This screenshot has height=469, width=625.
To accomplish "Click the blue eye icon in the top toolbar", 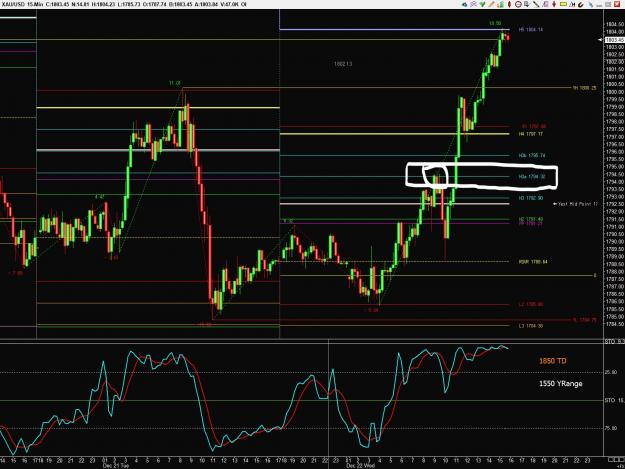I will tap(464, 4).
